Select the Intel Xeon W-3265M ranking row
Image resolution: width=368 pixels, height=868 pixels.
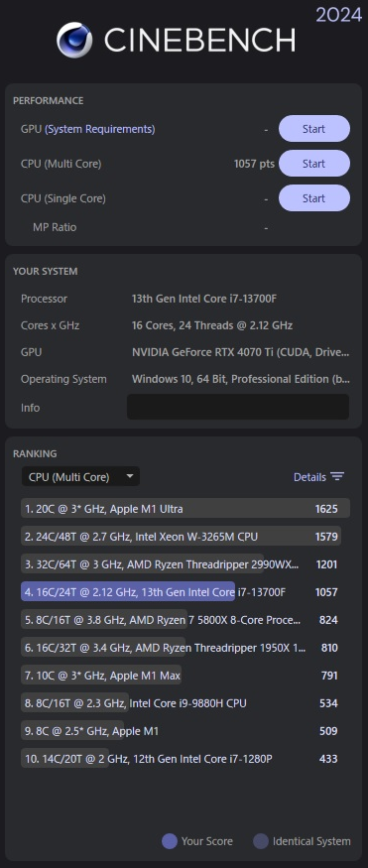pos(185,537)
